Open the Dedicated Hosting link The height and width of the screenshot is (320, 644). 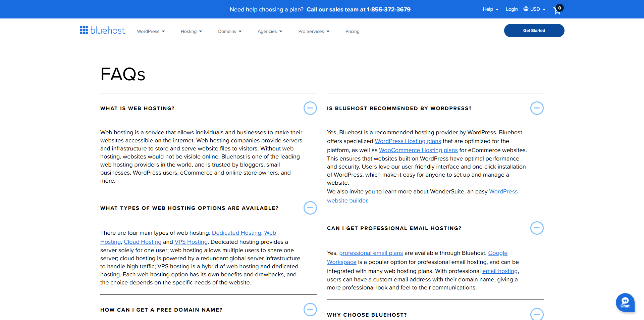click(x=236, y=233)
